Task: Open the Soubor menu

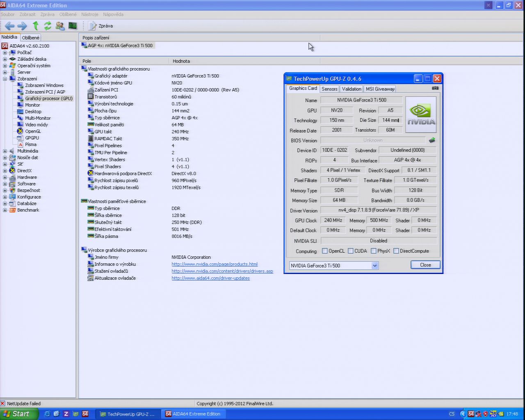Action: (8, 14)
